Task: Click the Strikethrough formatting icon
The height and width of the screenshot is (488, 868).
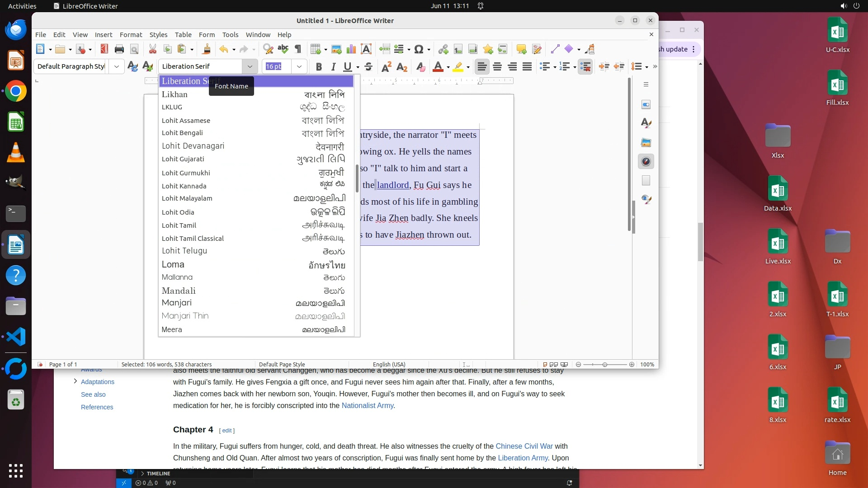Action: [368, 67]
